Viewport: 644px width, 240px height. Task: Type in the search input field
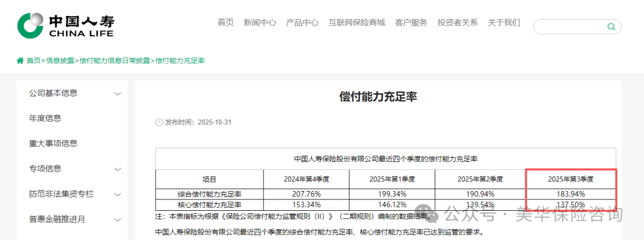point(569,27)
